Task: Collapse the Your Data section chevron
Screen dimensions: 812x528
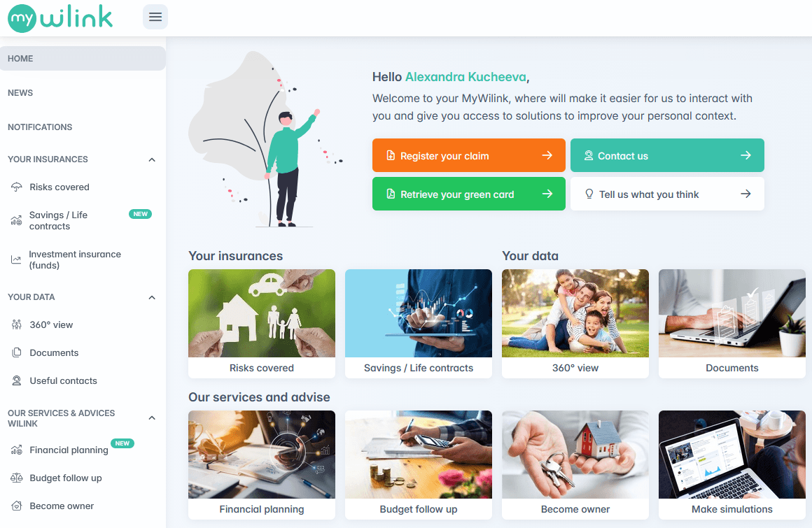Action: [152, 297]
